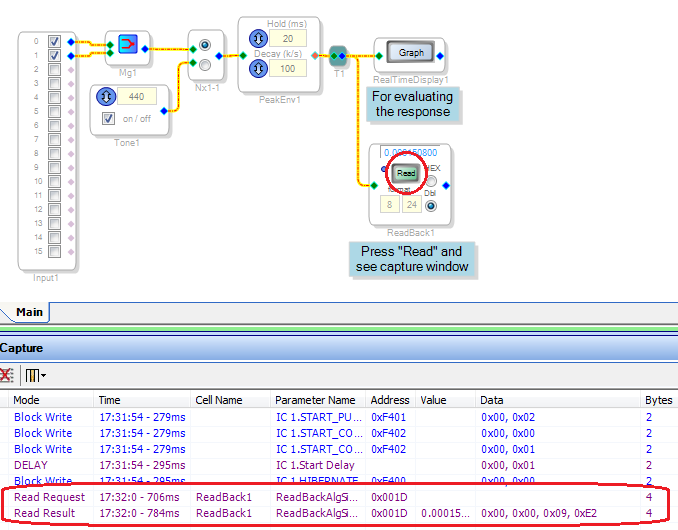Enable input channel 2 checkbox

pyautogui.click(x=54, y=70)
